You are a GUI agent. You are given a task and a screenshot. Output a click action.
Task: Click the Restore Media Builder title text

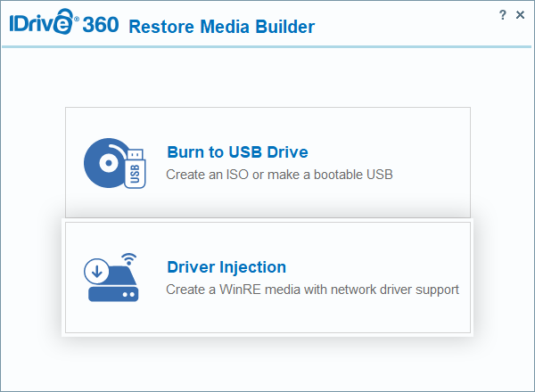click(221, 27)
